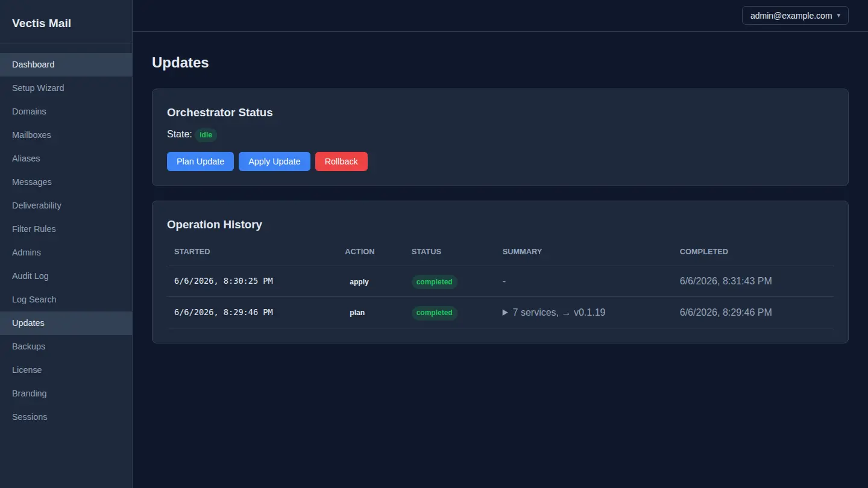Click the Orchestrator Status heading

(x=219, y=113)
